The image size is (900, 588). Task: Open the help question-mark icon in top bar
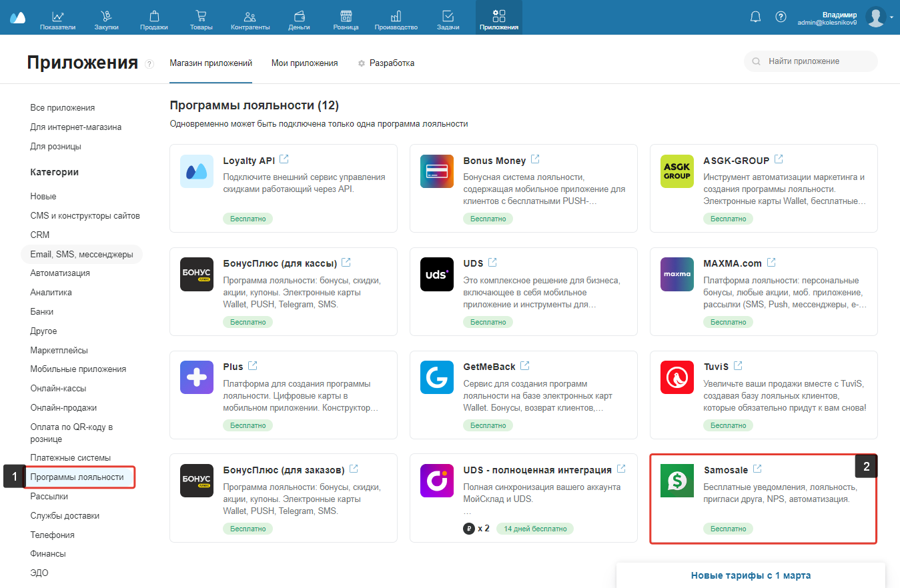[x=781, y=17]
